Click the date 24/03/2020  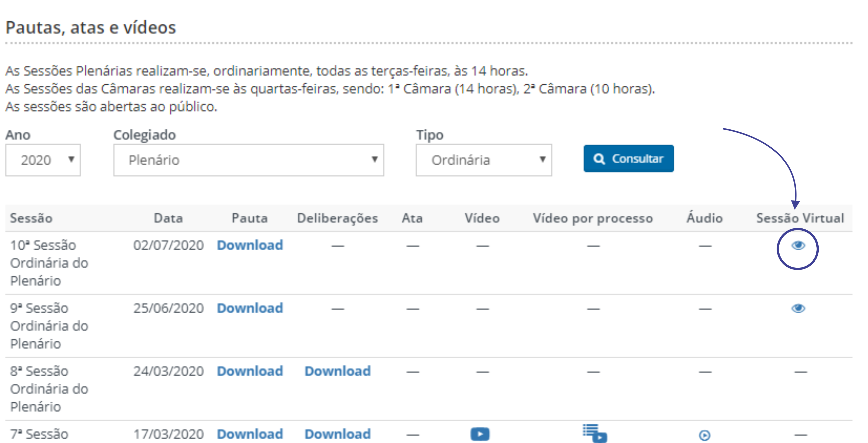[x=168, y=371]
